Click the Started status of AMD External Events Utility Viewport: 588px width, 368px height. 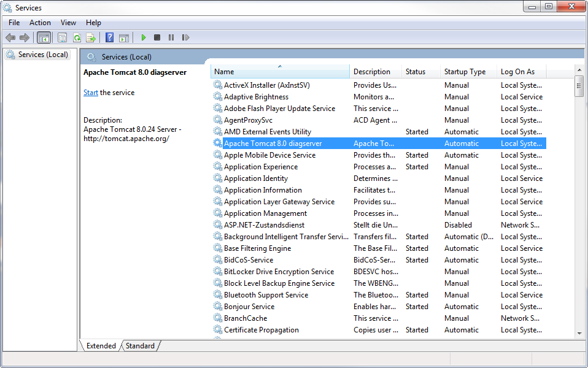coord(417,131)
